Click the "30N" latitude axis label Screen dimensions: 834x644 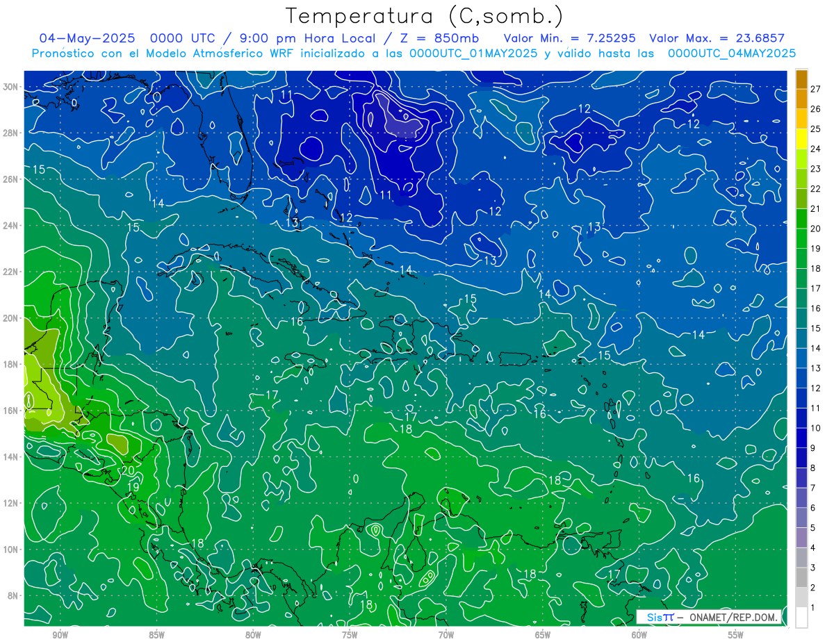[11, 87]
